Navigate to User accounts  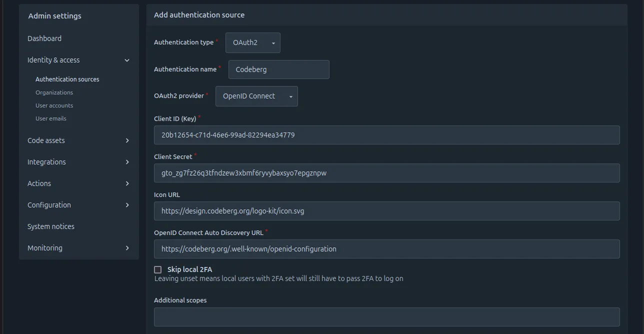click(54, 105)
